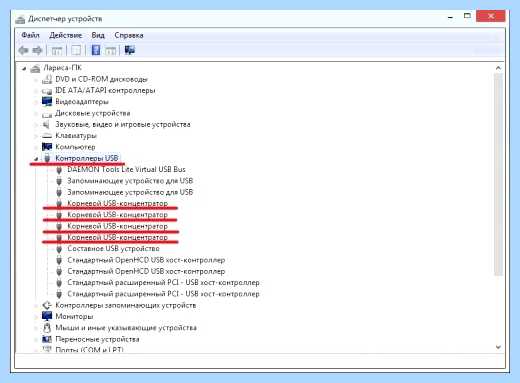Open the Действие menu
This screenshot has width=520, height=383.
point(66,35)
